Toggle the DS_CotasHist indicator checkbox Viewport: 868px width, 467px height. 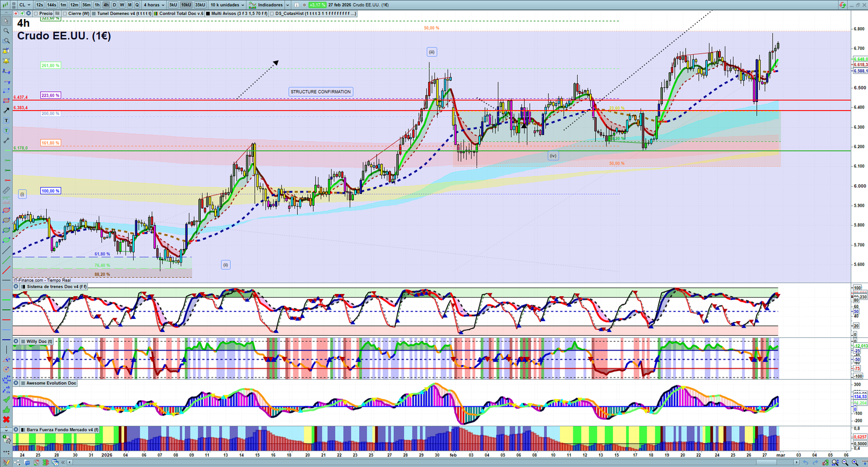(x=271, y=13)
